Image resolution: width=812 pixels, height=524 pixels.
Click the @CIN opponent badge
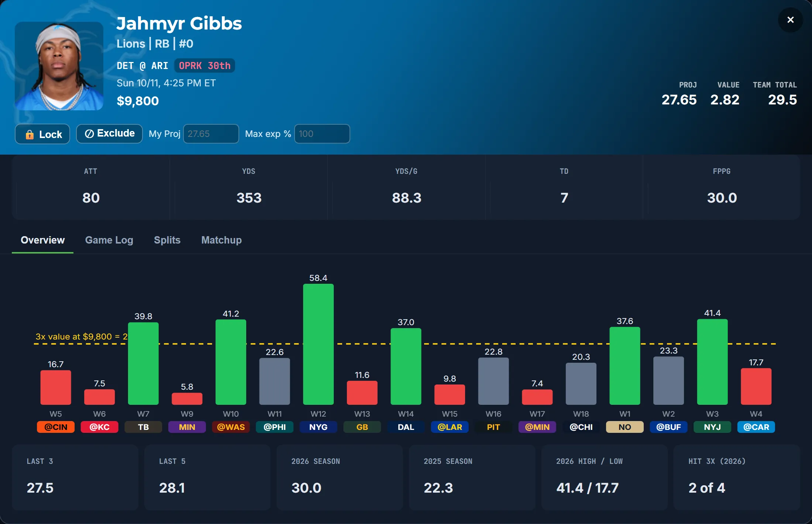click(56, 427)
